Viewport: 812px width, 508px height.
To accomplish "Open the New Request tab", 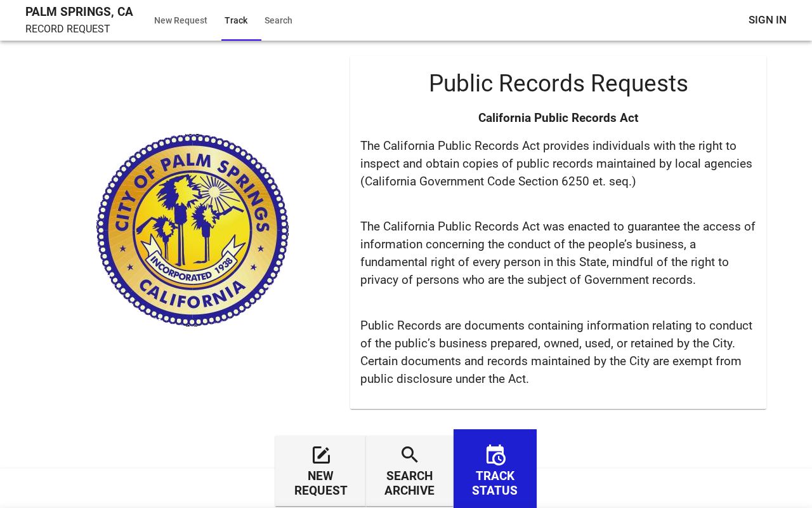I will [181, 20].
